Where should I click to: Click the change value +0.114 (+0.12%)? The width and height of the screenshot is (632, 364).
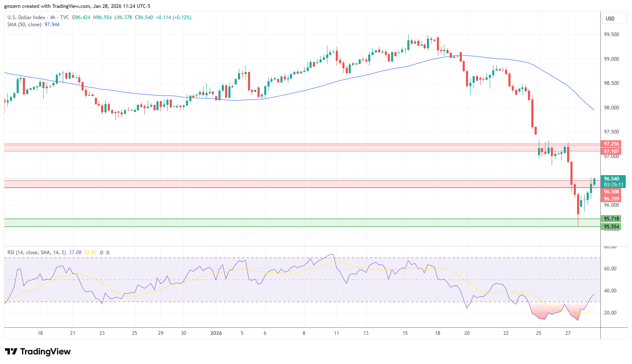tap(173, 17)
